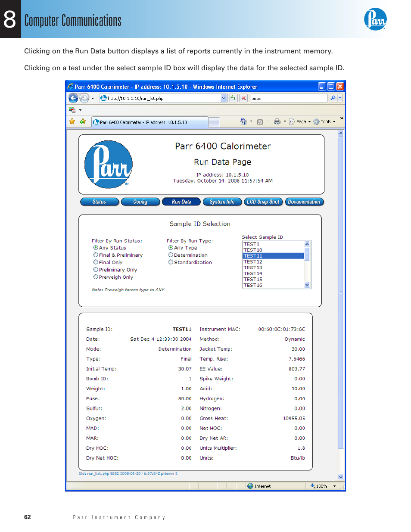Click the Parr logo on the web page
Viewport: 411px width, 532px height.
(109, 164)
